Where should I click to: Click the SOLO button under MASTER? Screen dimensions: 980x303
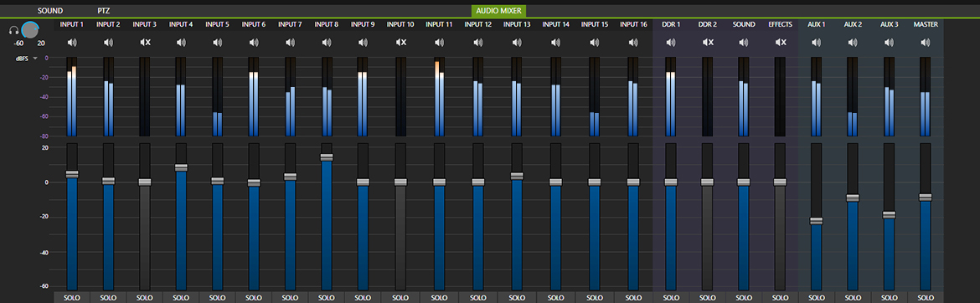tap(925, 297)
